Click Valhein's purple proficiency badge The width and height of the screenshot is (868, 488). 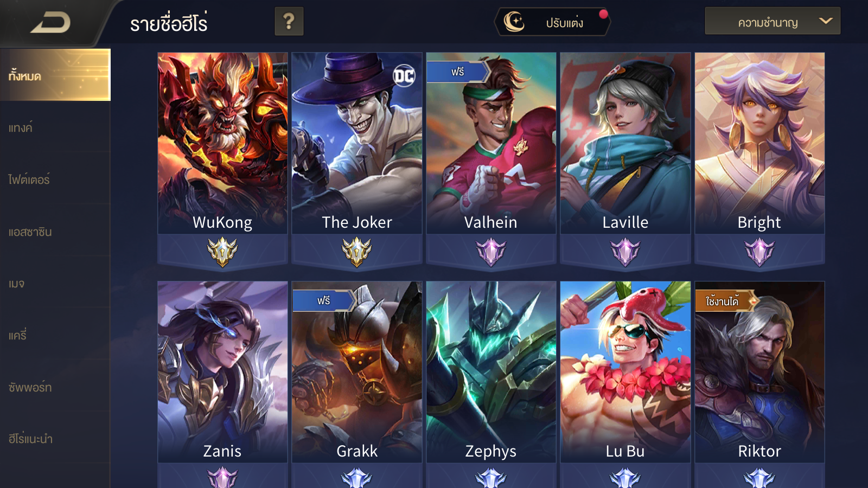(x=491, y=253)
